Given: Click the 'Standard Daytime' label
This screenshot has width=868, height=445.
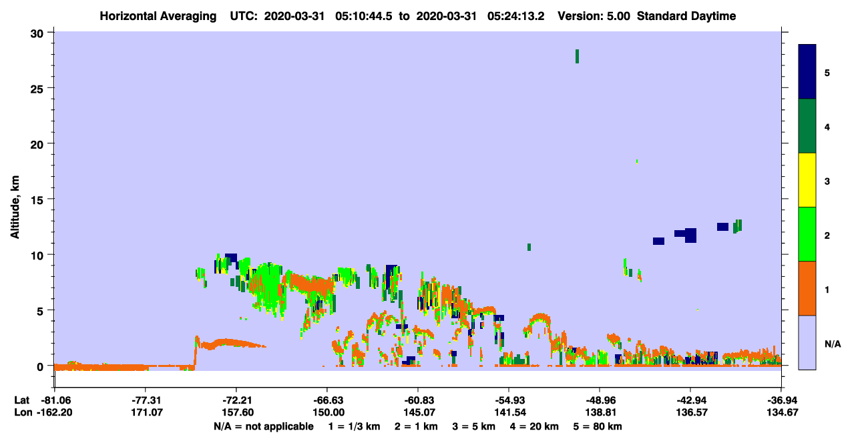Looking at the screenshot, I should click(x=686, y=16).
